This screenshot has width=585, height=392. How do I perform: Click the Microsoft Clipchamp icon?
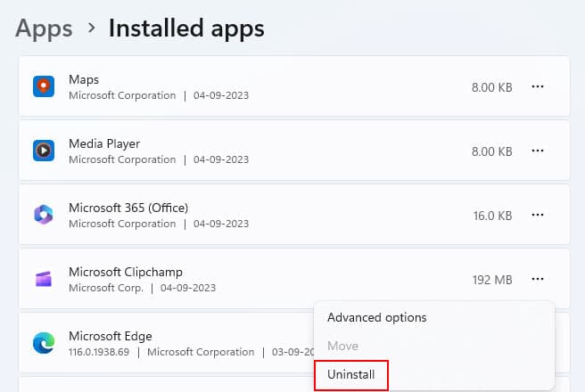(x=44, y=279)
